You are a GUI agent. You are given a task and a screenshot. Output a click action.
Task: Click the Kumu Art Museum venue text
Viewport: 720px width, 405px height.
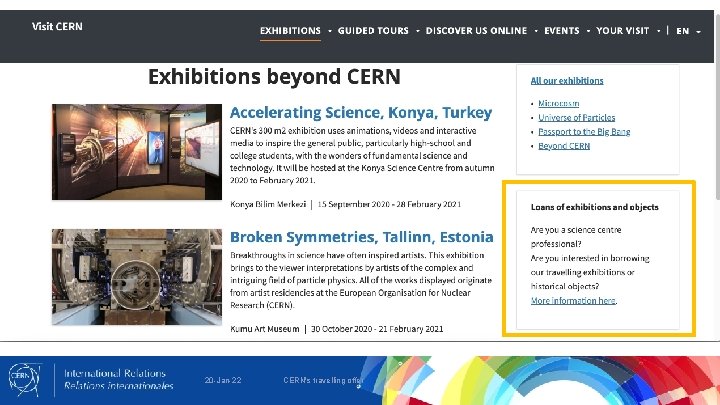point(264,329)
